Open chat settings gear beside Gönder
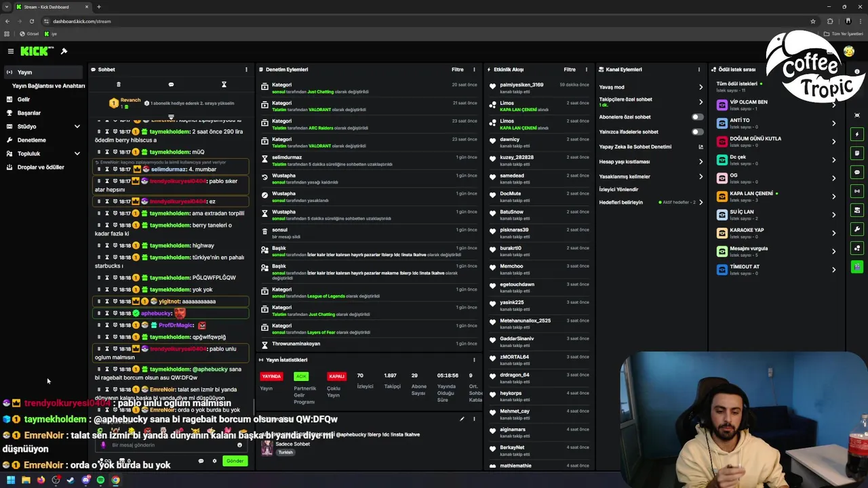Viewport: 868px width, 488px height. (x=214, y=461)
